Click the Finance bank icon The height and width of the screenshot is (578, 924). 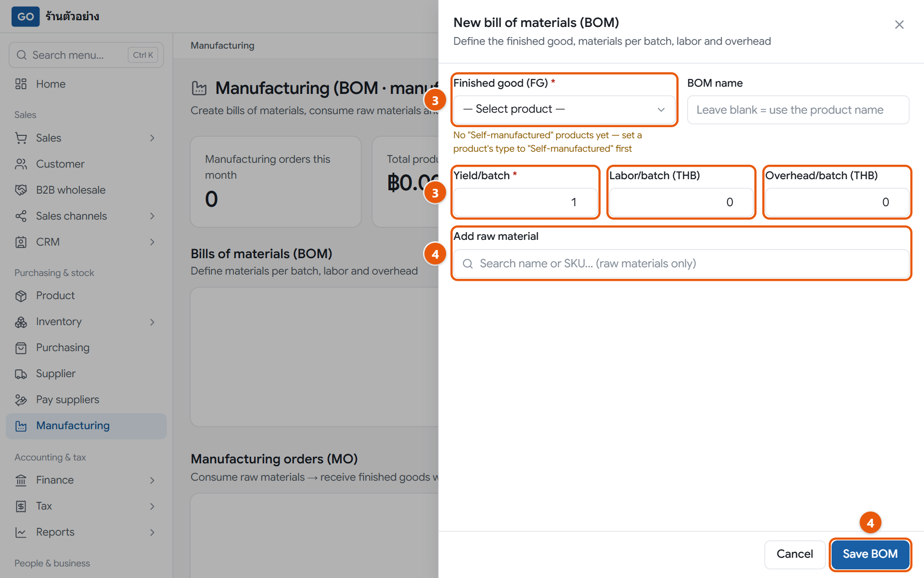(21, 480)
